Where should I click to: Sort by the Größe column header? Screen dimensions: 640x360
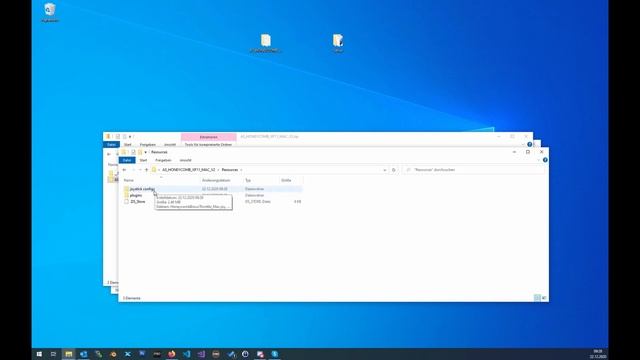point(286,180)
